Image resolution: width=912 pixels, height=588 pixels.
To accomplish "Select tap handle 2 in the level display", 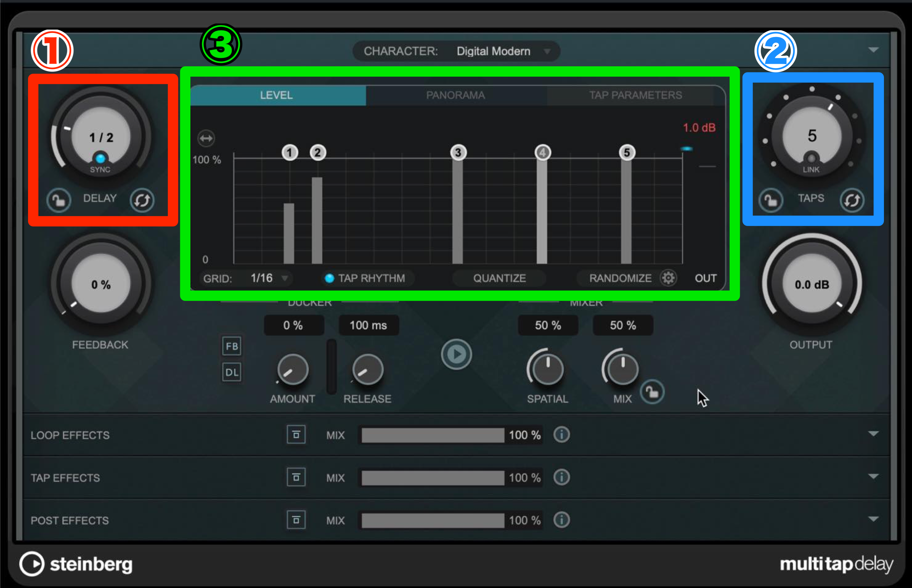I will [x=318, y=153].
